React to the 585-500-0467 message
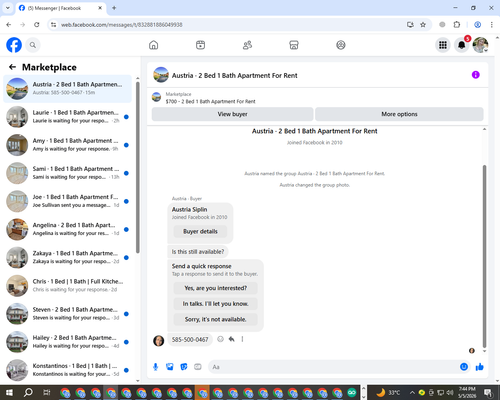This screenshot has height=400, width=500. [x=220, y=339]
